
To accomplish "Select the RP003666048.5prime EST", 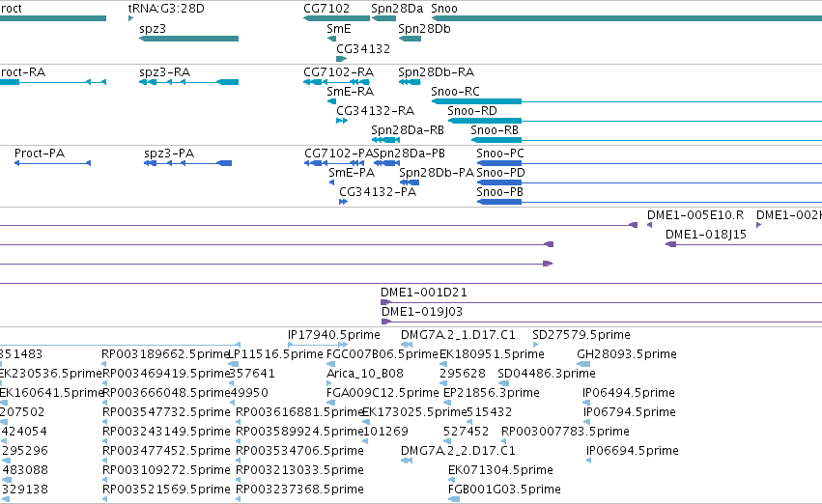I will 104,403.
